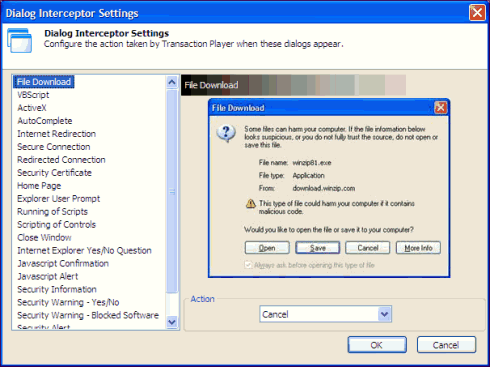Select Javascript Alert item

click(x=48, y=277)
